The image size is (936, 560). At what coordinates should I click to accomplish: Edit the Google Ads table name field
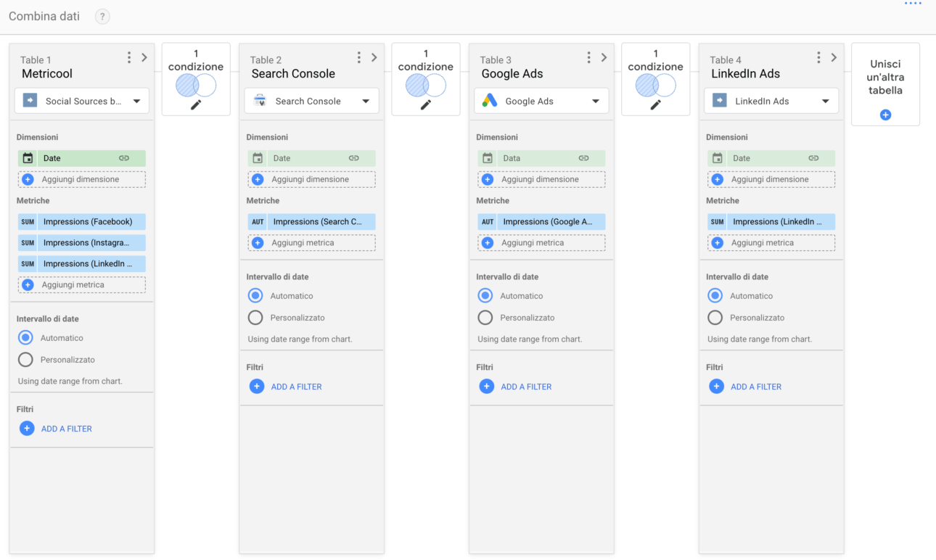512,73
